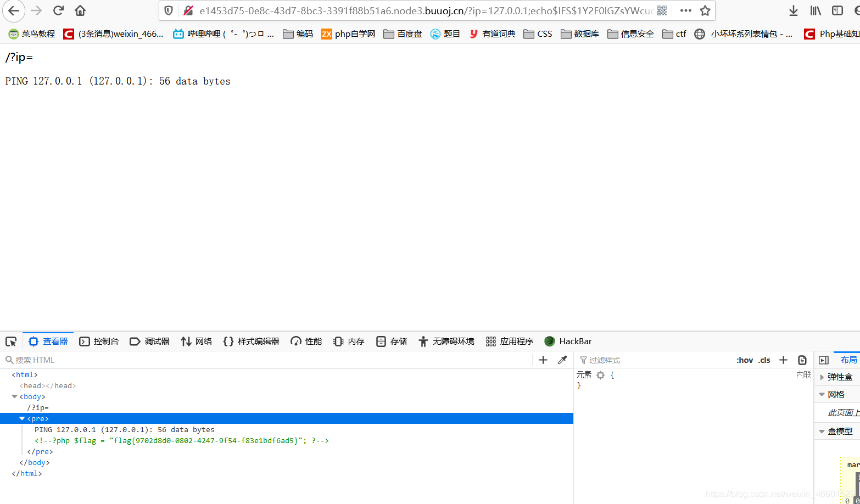
Task: View the insecure connection lock icon
Action: pyautogui.click(x=188, y=10)
